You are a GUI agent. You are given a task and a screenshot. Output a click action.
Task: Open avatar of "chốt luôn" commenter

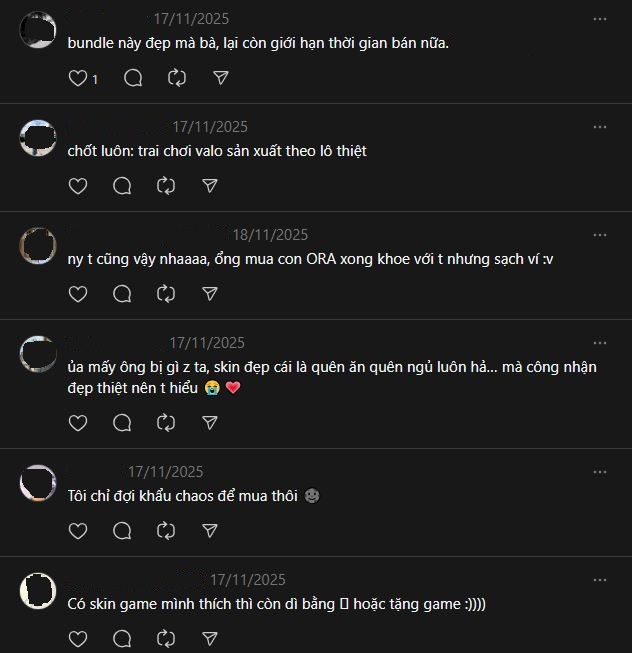[38, 139]
